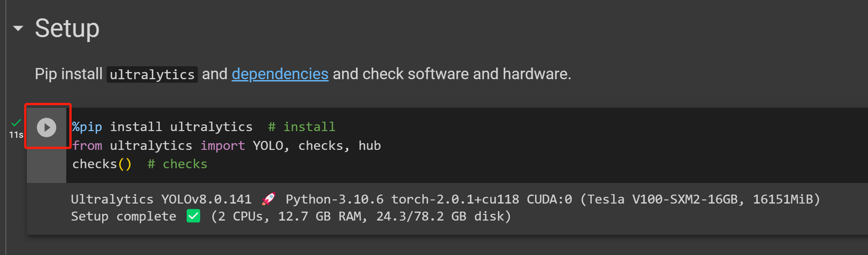
Task: Click the Ultralytics YOLOv8.0.141 output text
Action: pos(161,199)
